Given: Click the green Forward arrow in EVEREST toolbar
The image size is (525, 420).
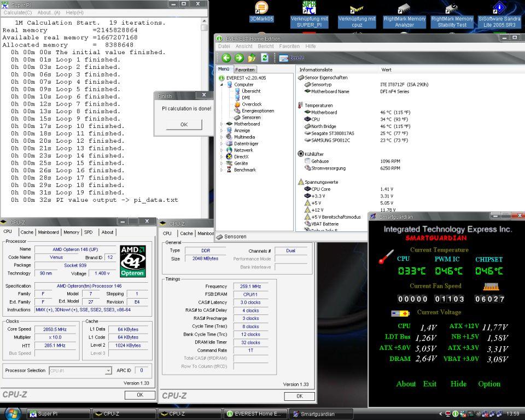Looking at the screenshot, I should 239,58.
